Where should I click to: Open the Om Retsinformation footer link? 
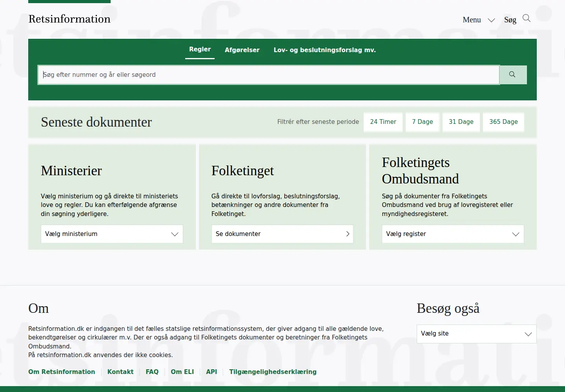(62, 372)
